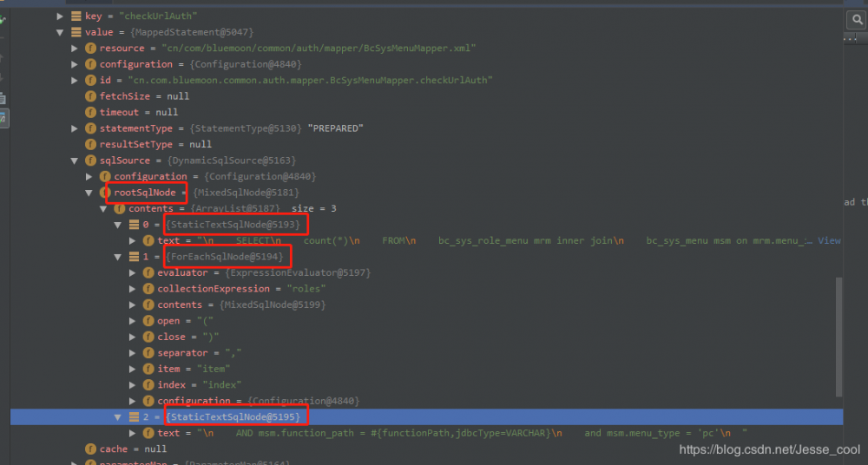
Task: Expand the text row starting with AND msm.function_path
Action: pyautogui.click(x=132, y=433)
